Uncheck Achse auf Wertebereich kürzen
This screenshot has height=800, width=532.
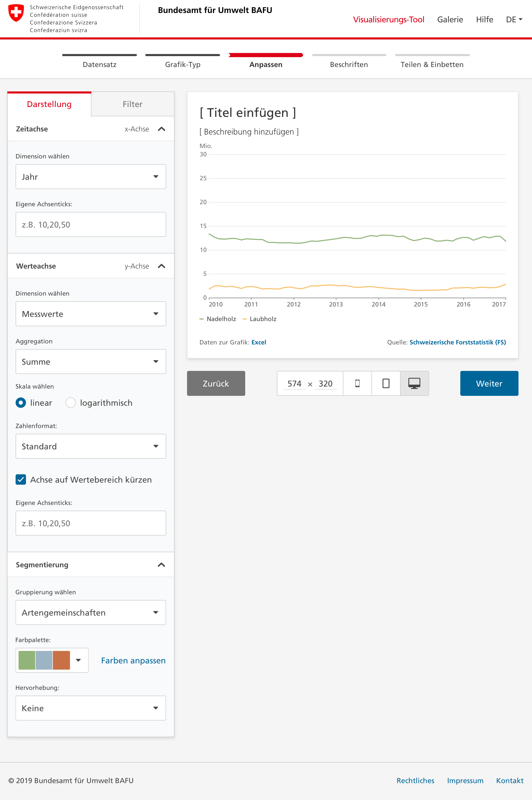(21, 479)
